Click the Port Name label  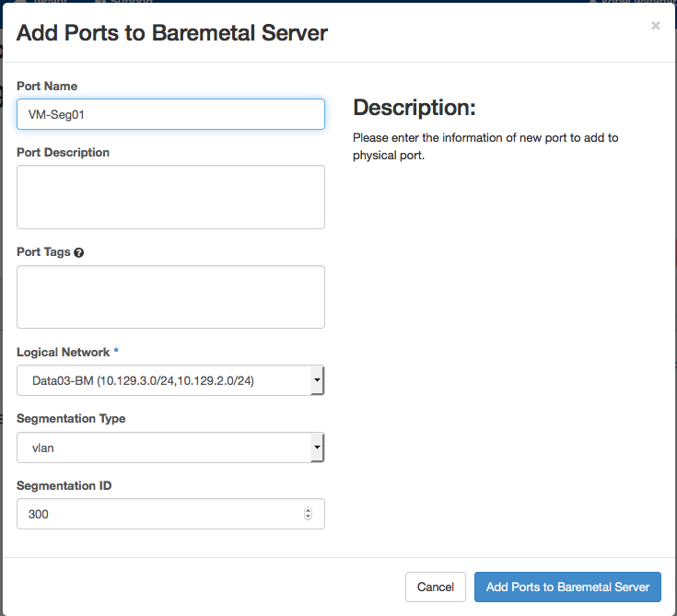[x=47, y=86]
